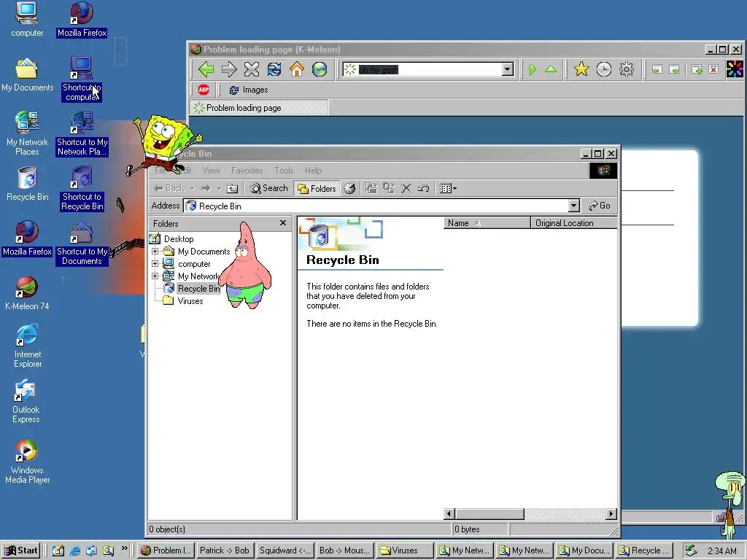Image resolution: width=747 pixels, height=560 pixels.
Task: Reload the page in K-Meleon
Action: (274, 69)
